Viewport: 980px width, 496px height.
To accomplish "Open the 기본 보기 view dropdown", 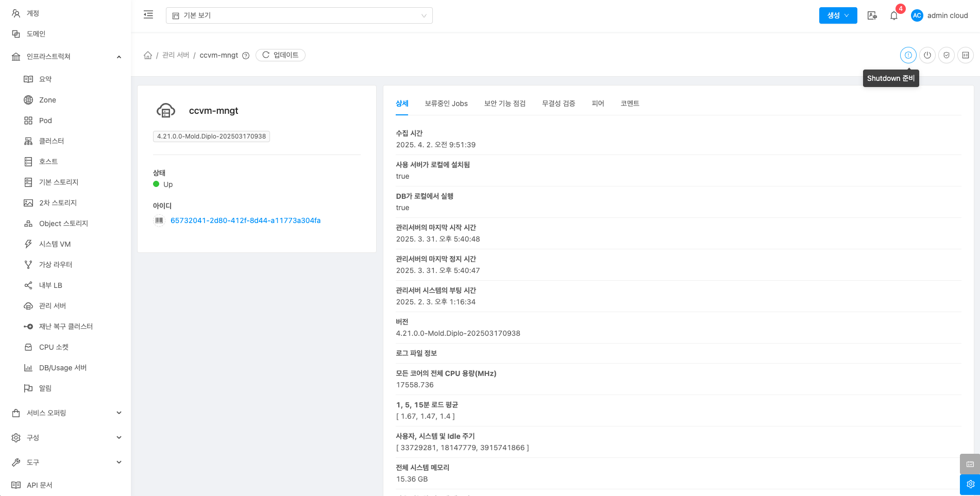I will (299, 15).
